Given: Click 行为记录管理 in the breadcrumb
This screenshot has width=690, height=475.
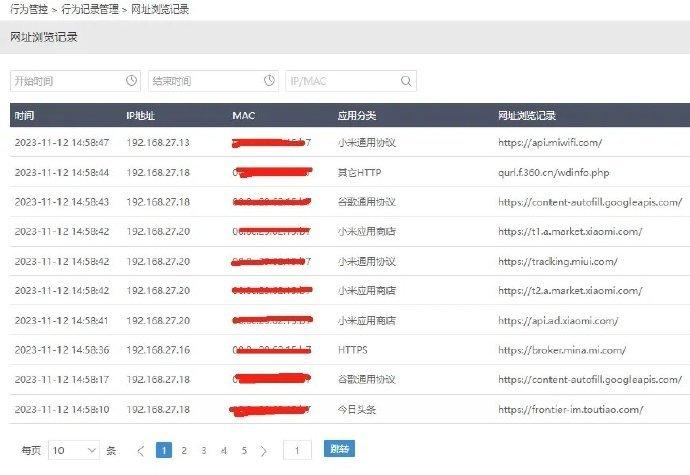Looking at the screenshot, I should coord(90,9).
